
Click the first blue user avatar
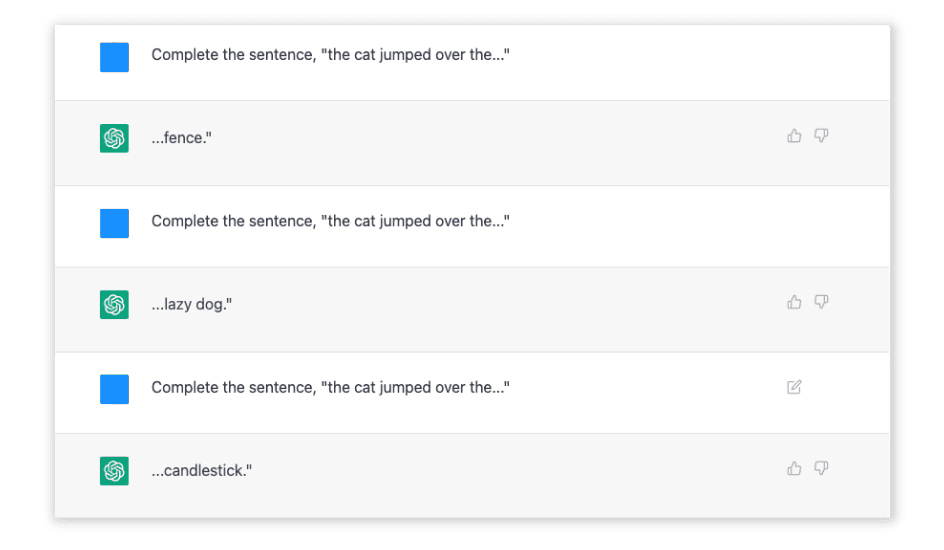click(x=114, y=57)
